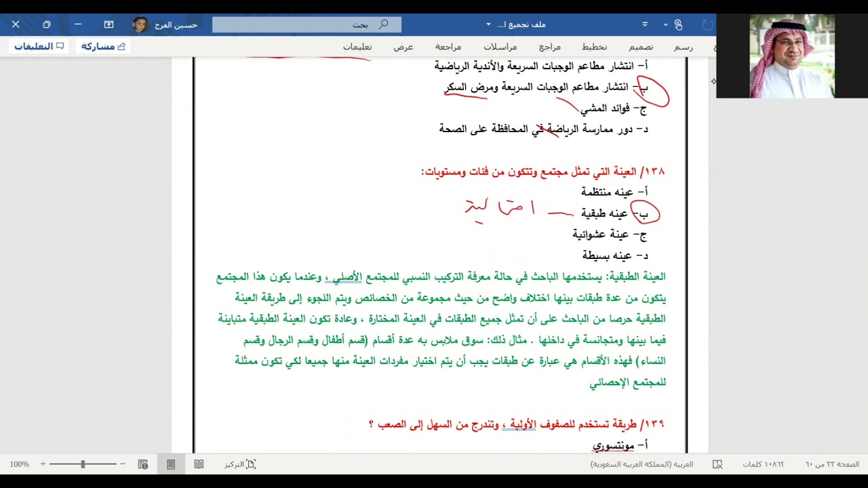Click the answer option ج- عينة عشوائية
Screen dimensions: 868x488
point(610,235)
